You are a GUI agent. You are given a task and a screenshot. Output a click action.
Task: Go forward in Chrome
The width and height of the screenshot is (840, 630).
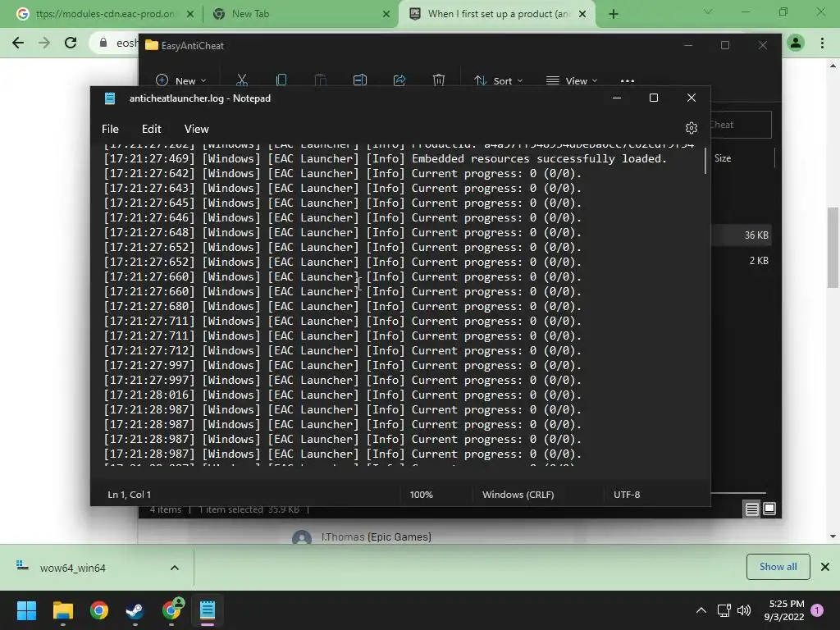pyautogui.click(x=44, y=43)
